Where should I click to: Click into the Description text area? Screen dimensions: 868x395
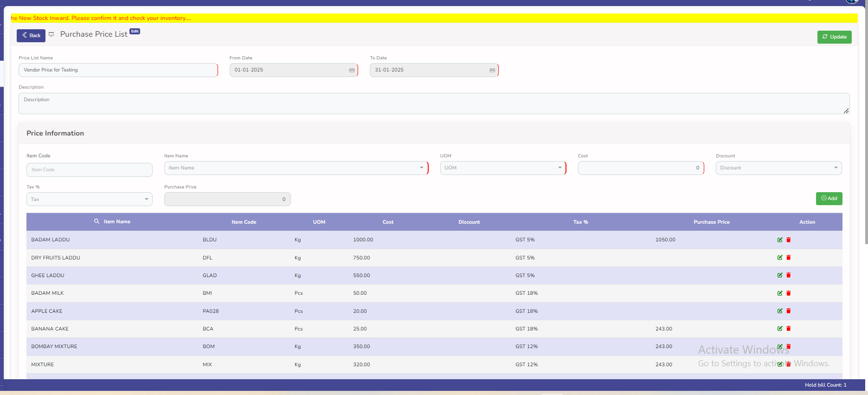coord(433,104)
